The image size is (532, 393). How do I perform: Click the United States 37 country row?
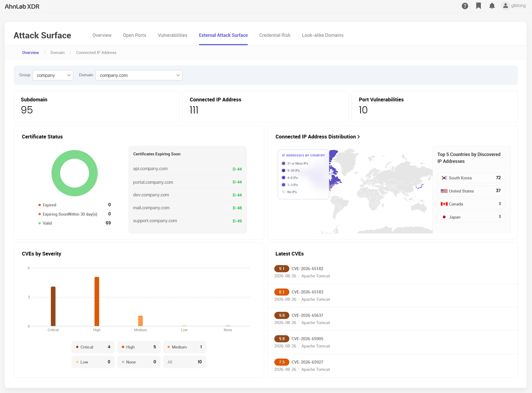[470, 191]
